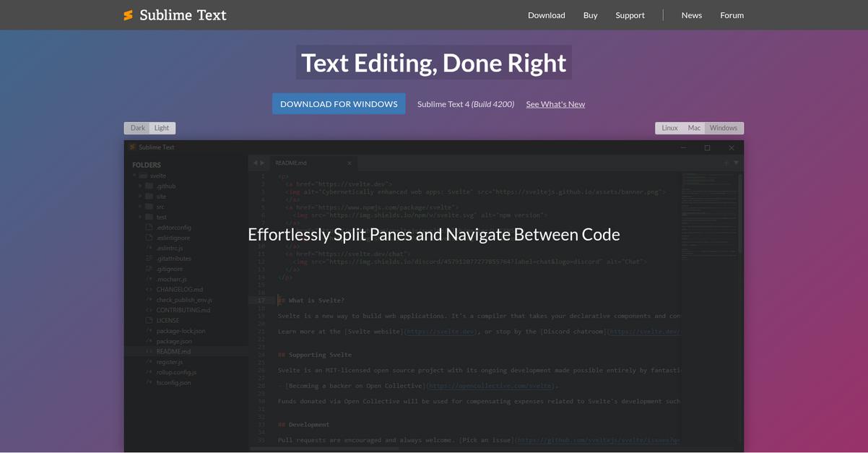Click the icon beside package-lock.json
Screen dimensions: 868x453
coord(149,331)
